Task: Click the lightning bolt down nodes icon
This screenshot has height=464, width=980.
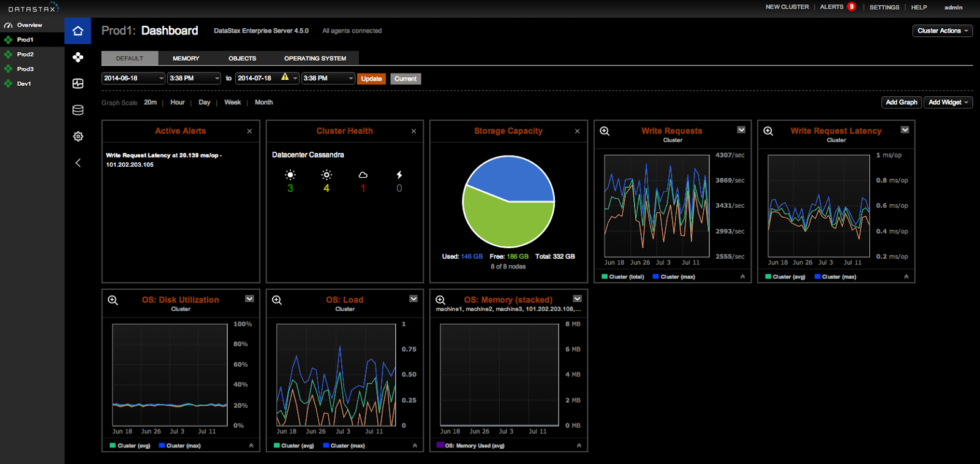Action: [399, 175]
